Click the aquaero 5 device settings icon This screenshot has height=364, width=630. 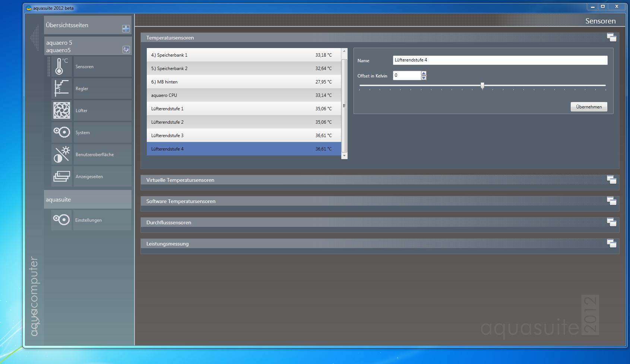point(126,50)
